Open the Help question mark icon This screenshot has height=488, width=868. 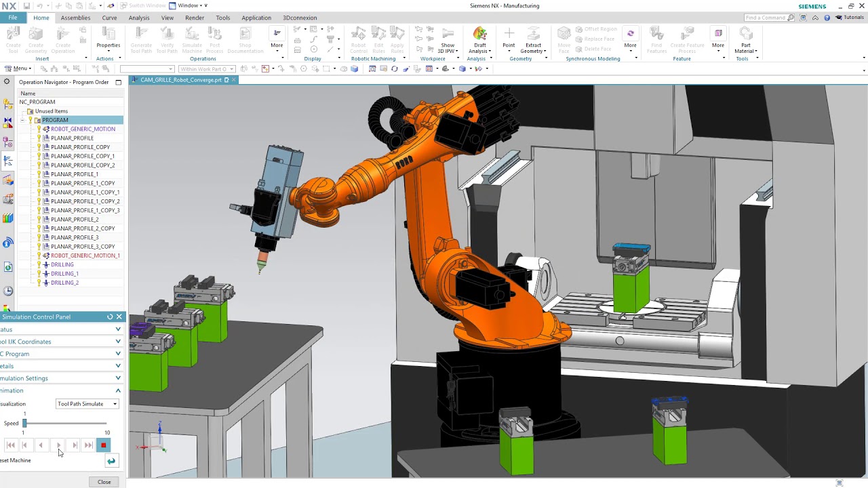click(827, 18)
